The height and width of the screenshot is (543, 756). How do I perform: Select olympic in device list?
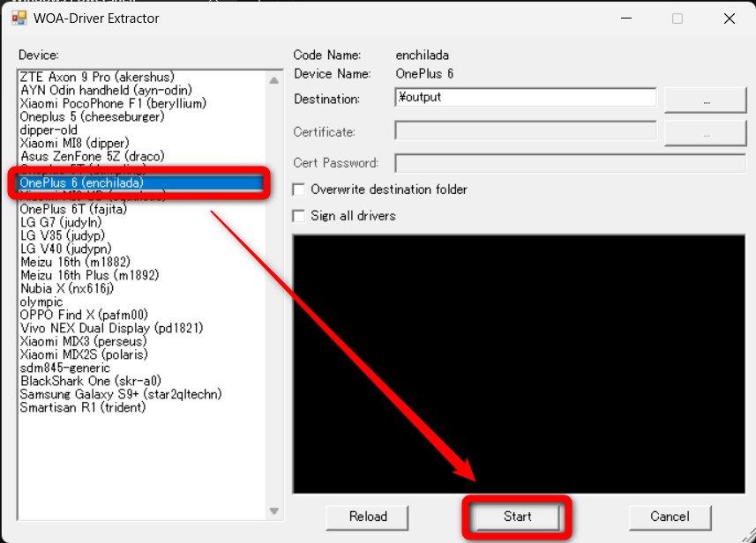tap(41, 302)
